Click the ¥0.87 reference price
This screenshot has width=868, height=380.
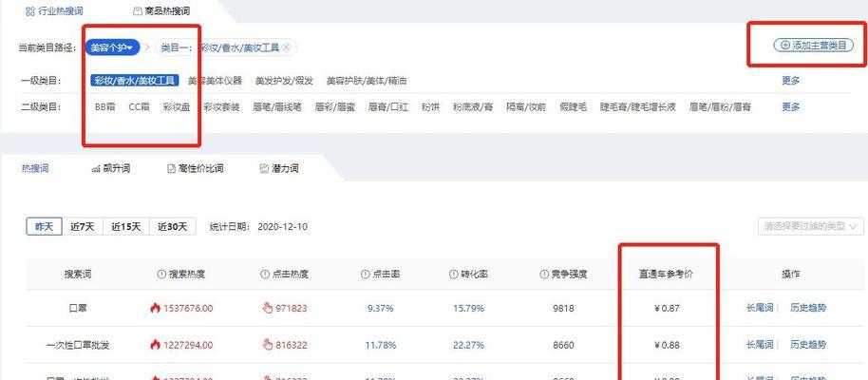(x=667, y=308)
